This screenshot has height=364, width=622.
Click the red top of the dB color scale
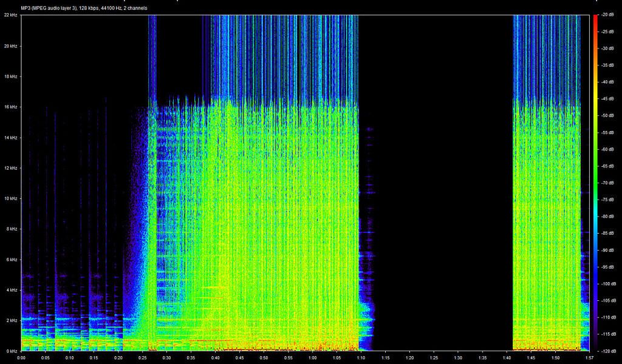596,18
